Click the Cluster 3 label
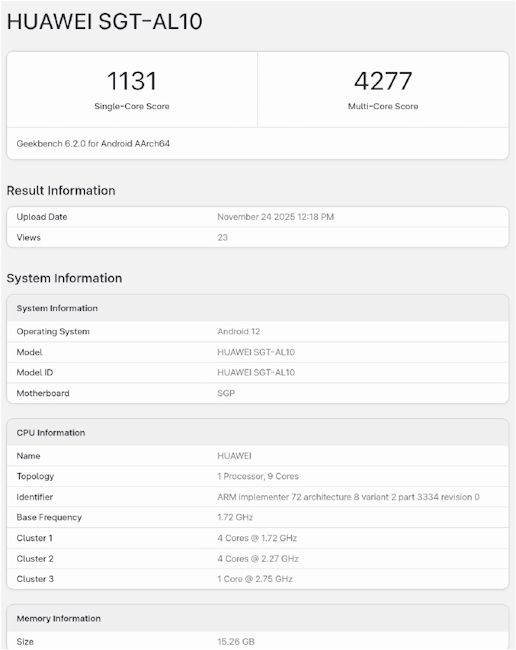 coord(35,579)
